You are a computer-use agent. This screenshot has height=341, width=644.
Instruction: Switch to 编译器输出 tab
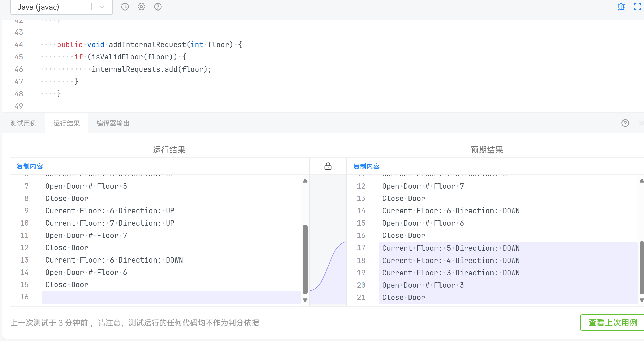[113, 123]
